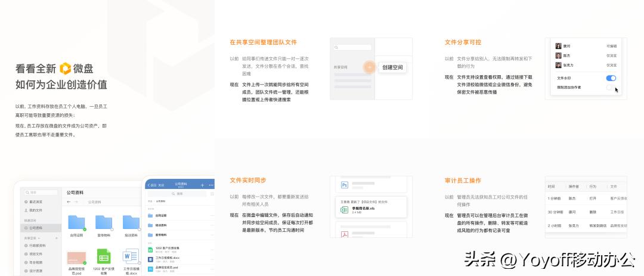Click the search box in 共享空间 panel

(x=352, y=48)
